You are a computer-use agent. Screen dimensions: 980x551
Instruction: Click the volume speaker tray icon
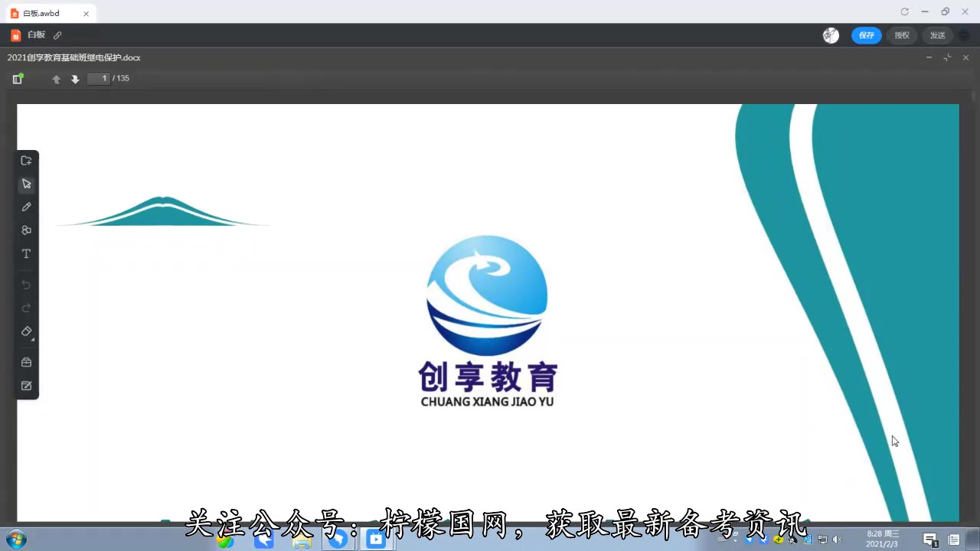pos(836,540)
